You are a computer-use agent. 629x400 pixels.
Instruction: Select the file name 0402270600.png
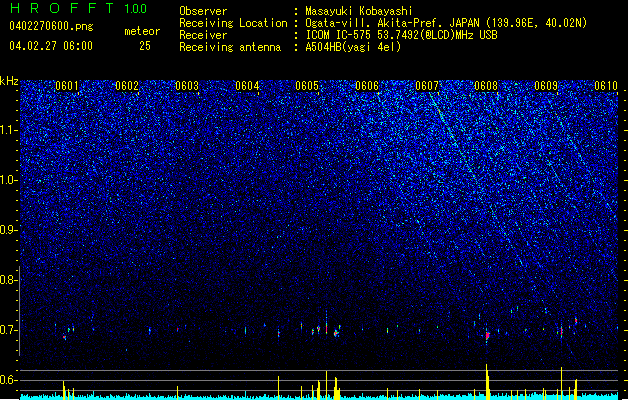point(51,27)
